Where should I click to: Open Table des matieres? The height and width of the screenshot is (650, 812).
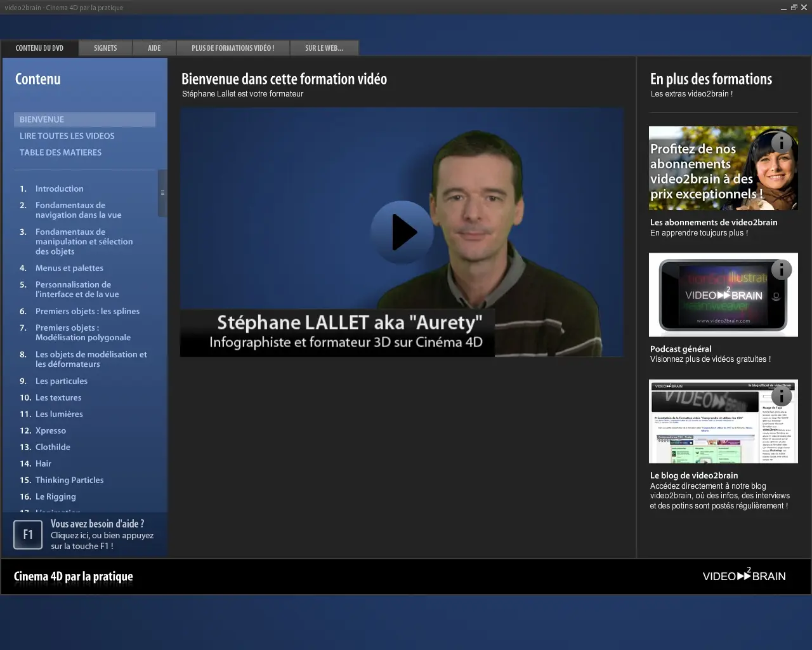[60, 152]
